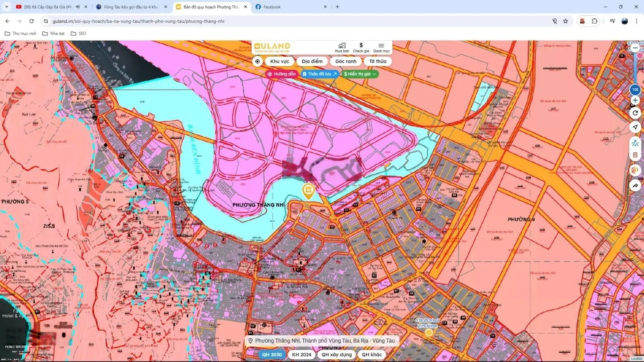Viewport: 644px width, 362px height.
Task: Click the Địa điểm button
Action: (312, 62)
